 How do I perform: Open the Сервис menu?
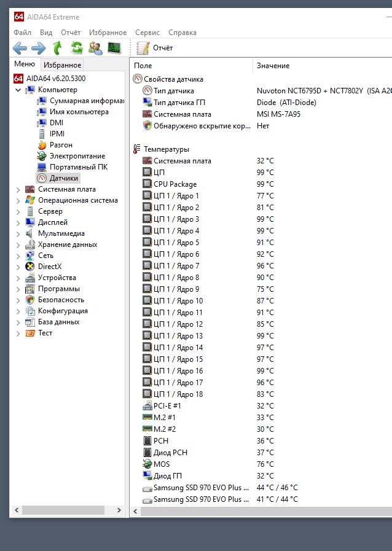click(147, 33)
